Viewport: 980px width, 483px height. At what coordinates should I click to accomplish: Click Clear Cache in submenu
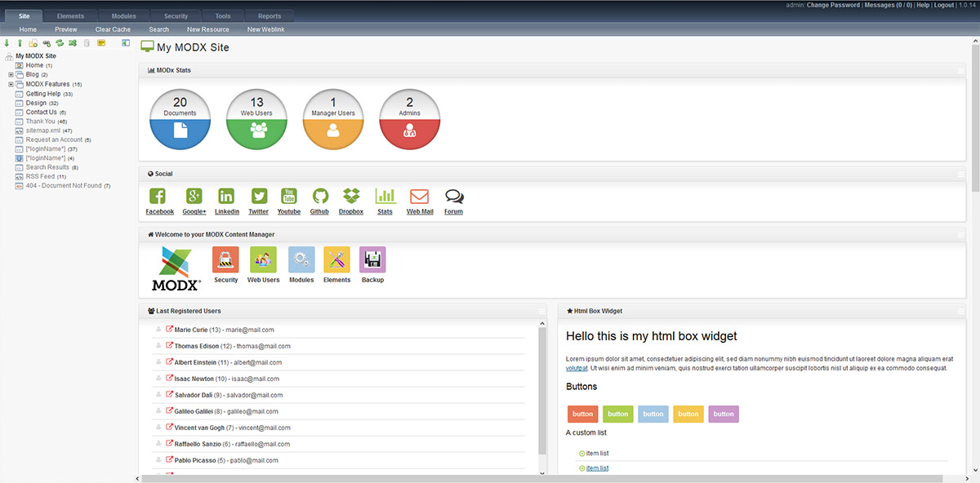(x=113, y=29)
